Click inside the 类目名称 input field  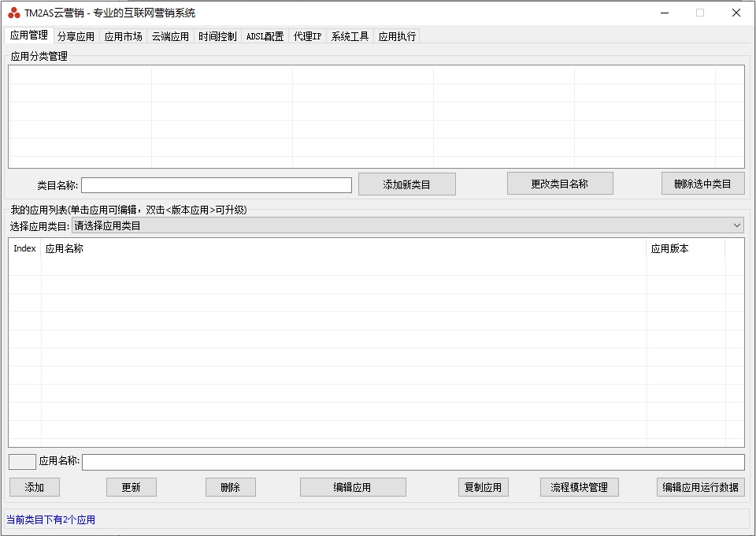[217, 184]
